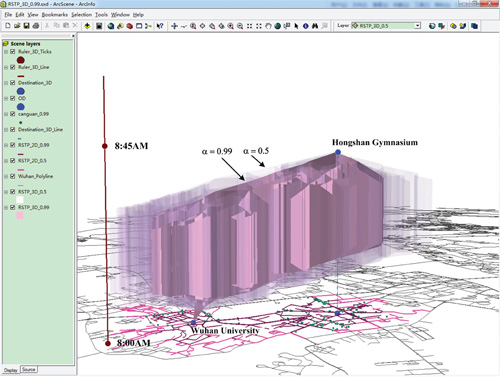
Task: Toggle Ruler_3D_Line layer visibility
Action: (13, 67)
